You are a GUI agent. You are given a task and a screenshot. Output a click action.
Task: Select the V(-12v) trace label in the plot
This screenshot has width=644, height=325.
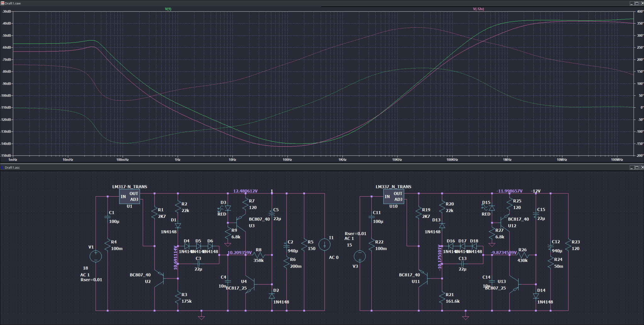(x=478, y=9)
